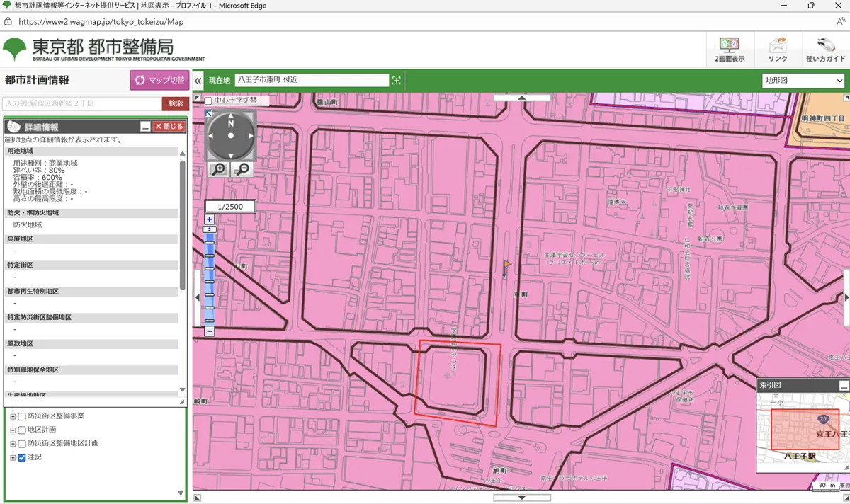Collapse the left panel with double-chevron
This screenshot has width=850, height=504.
(x=198, y=81)
